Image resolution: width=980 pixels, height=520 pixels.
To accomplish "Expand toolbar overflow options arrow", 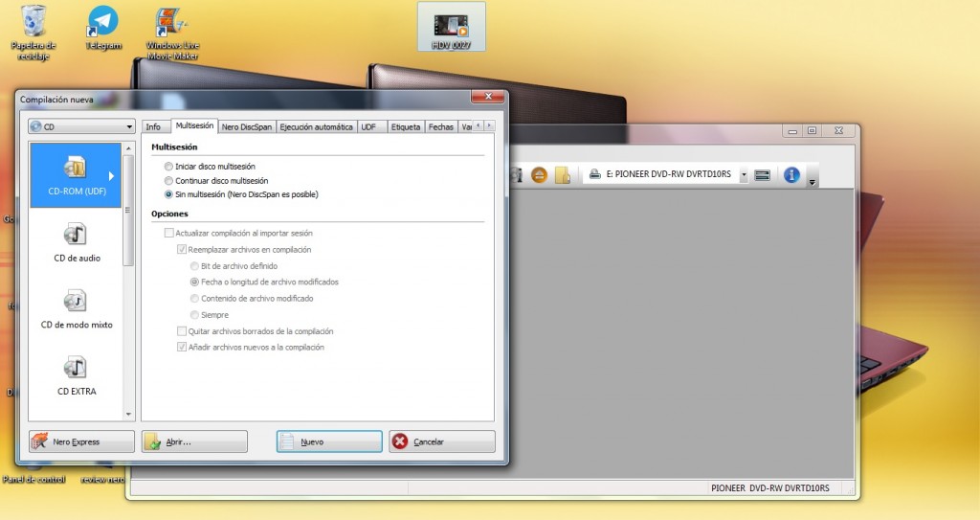I will (x=813, y=181).
